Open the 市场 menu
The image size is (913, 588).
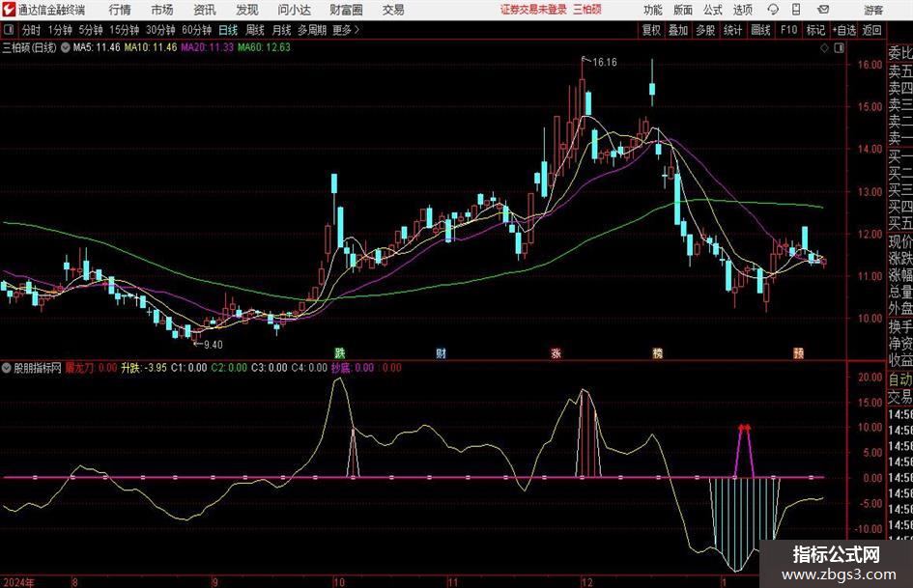[162, 10]
